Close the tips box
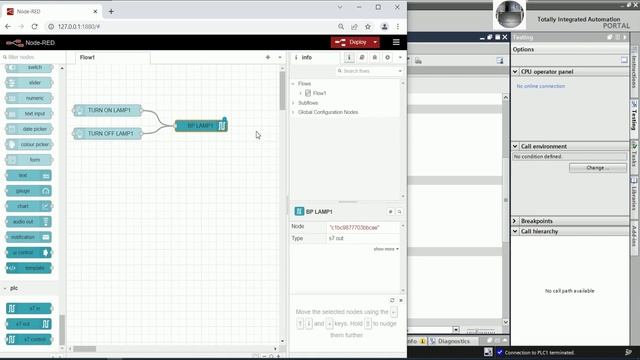This screenshot has height=360, width=640. (x=401, y=300)
